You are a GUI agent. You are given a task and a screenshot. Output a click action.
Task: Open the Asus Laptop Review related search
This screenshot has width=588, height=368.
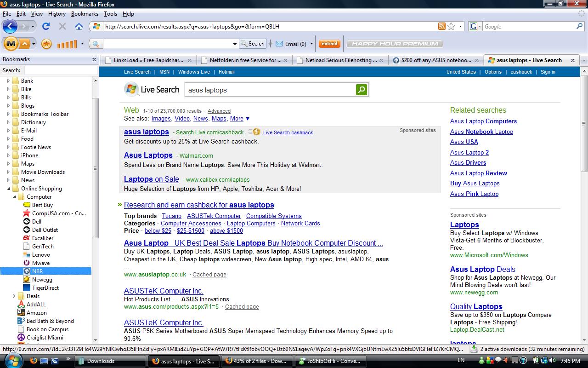[479, 173]
